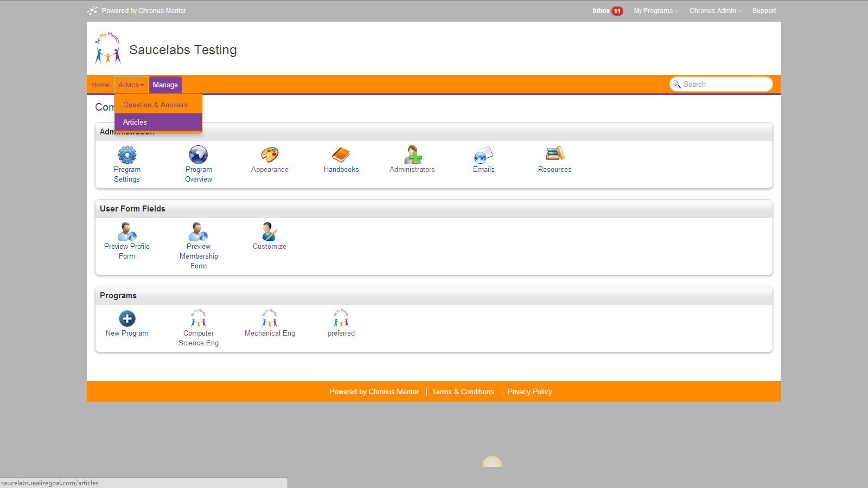
Task: Collapse the Advice dropdown menu
Action: coord(131,85)
